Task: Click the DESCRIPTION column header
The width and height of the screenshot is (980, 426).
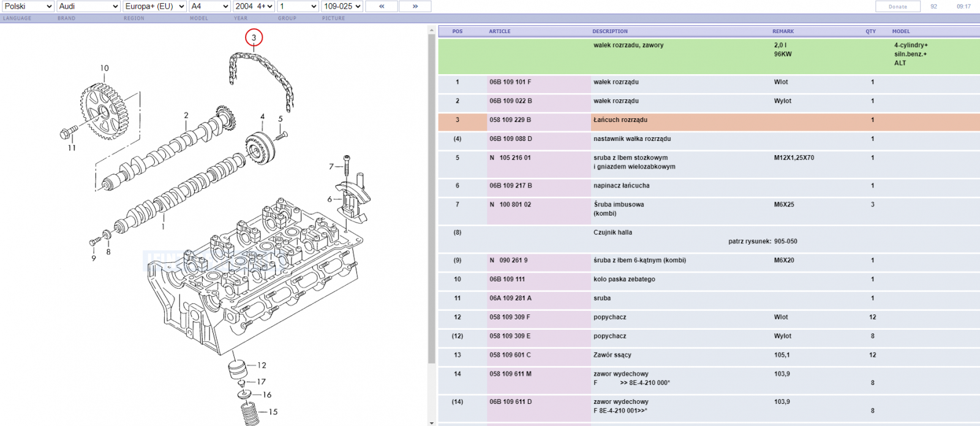Action: (609, 31)
